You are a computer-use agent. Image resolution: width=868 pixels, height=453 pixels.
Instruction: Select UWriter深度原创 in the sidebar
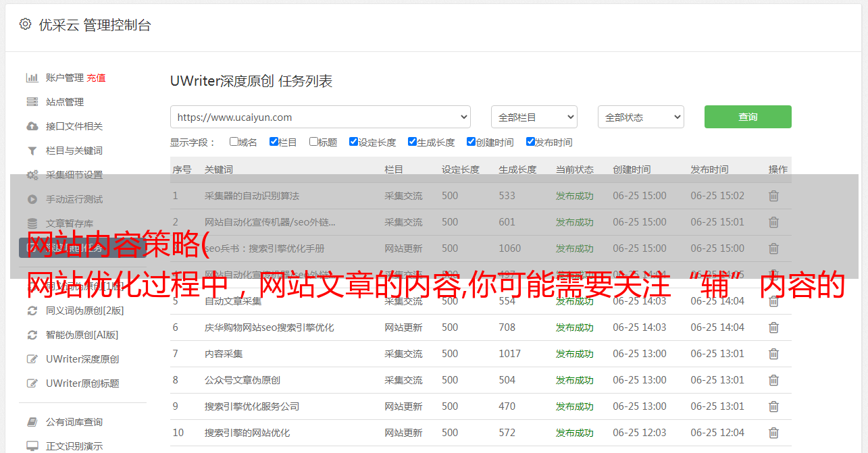pyautogui.click(x=82, y=359)
